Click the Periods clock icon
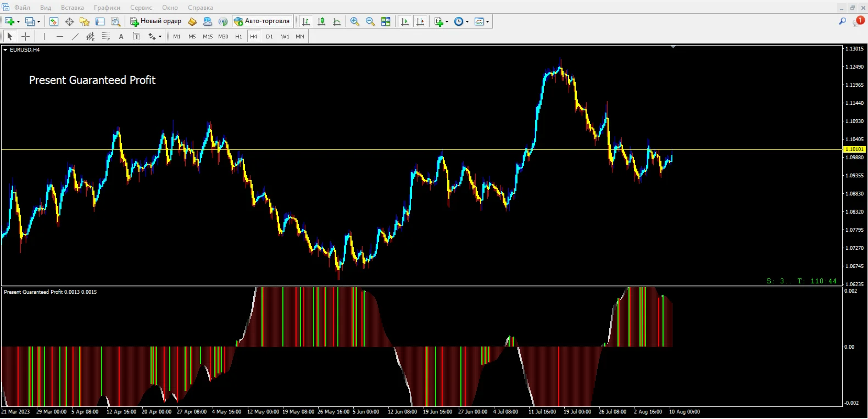Viewport: 868px width, 419px height. (459, 21)
